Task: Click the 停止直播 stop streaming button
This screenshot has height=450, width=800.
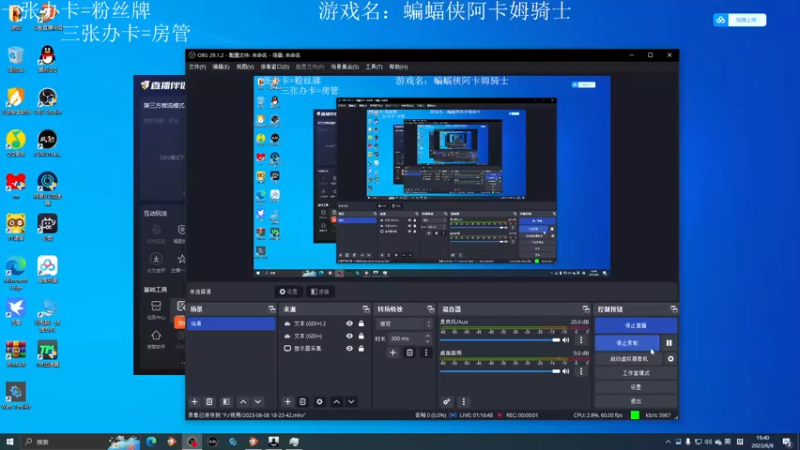Action: pyautogui.click(x=636, y=325)
